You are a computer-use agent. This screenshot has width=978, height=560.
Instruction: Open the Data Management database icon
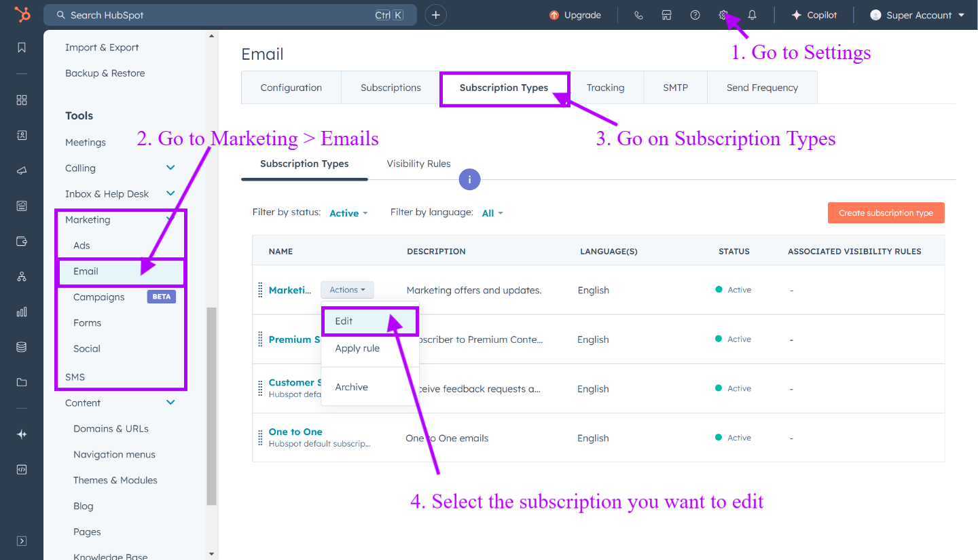click(x=22, y=347)
